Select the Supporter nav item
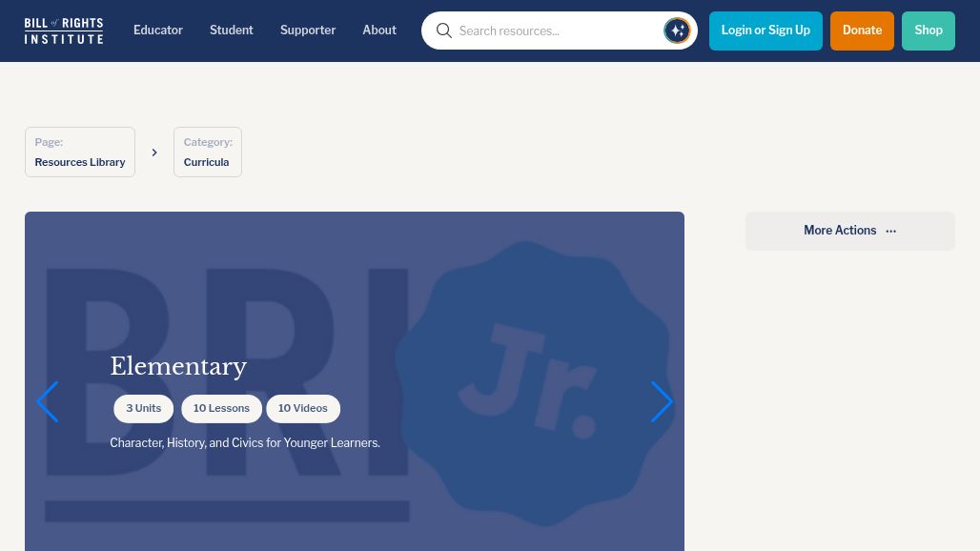This screenshot has width=980, height=551. pyautogui.click(x=308, y=30)
